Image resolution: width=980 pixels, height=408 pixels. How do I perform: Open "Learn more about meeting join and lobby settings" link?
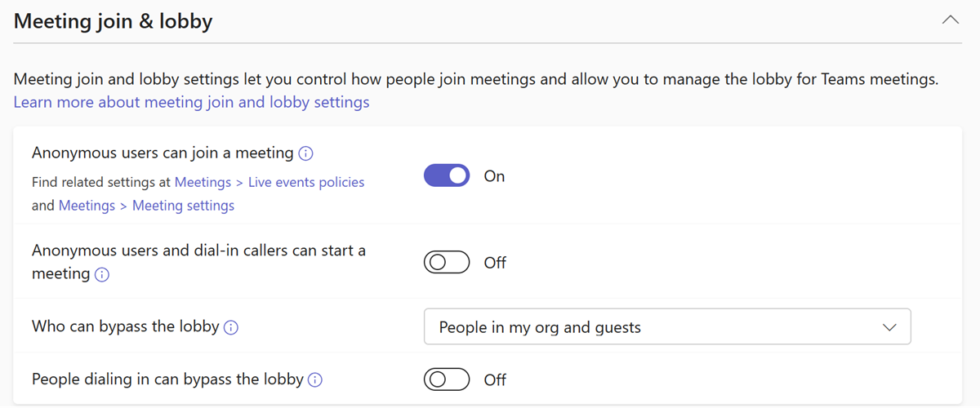click(x=191, y=102)
